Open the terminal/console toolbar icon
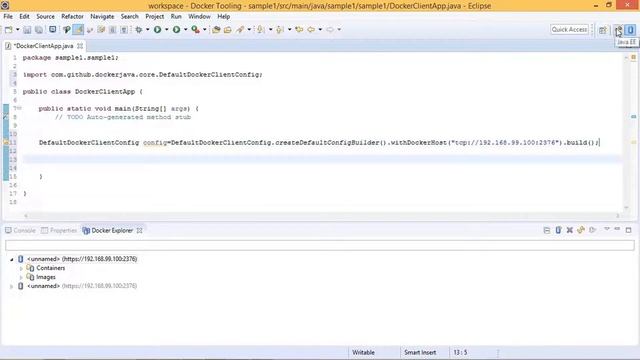Screen dimensions: 640x360 [53, 29]
